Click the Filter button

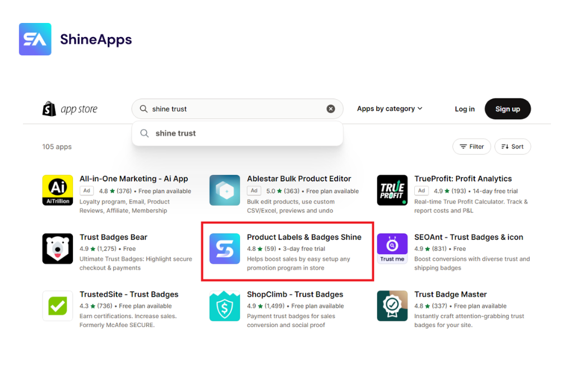pos(471,147)
